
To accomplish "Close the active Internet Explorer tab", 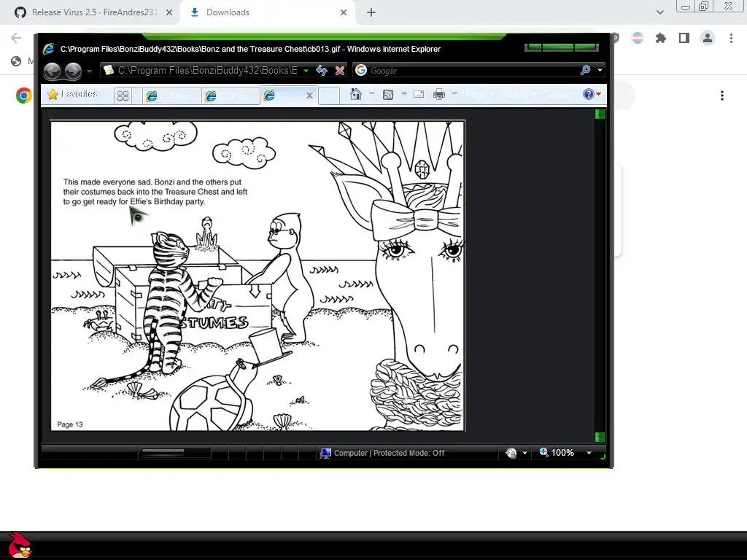I will 309,96.
